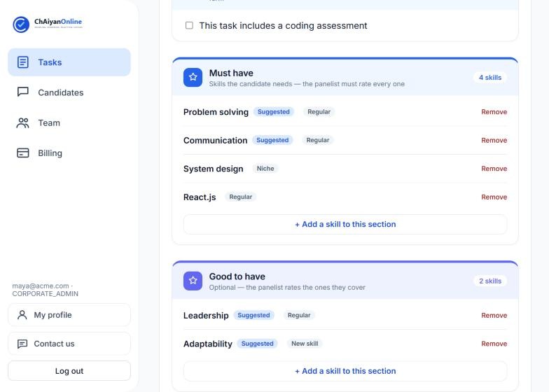Remove the Leadership skill
This screenshot has height=392, width=549.
pos(494,315)
